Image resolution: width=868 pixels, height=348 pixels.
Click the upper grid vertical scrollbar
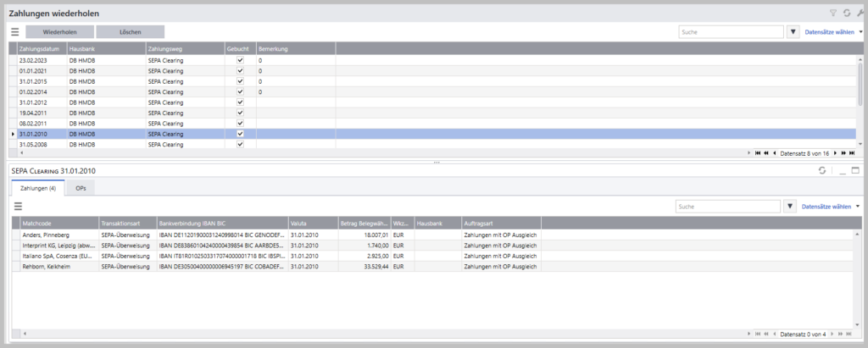860,102
